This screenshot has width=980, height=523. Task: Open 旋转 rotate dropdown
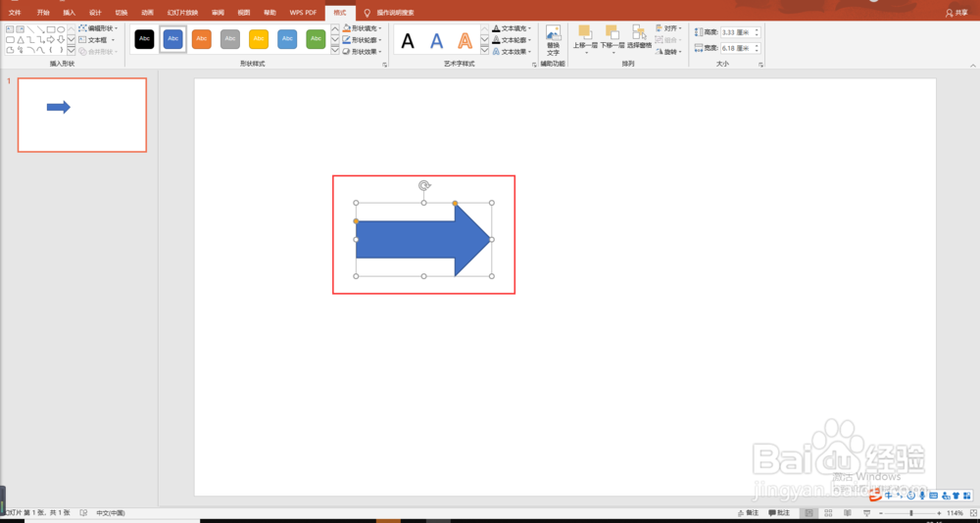point(667,51)
